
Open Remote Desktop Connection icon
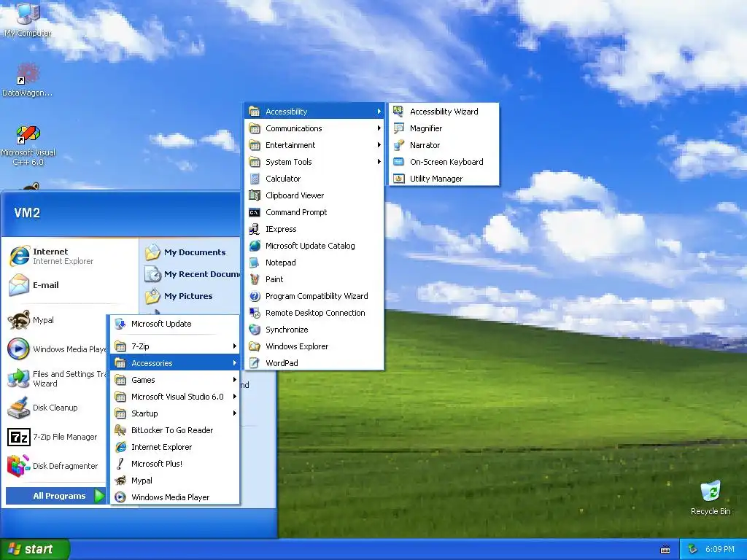point(255,313)
